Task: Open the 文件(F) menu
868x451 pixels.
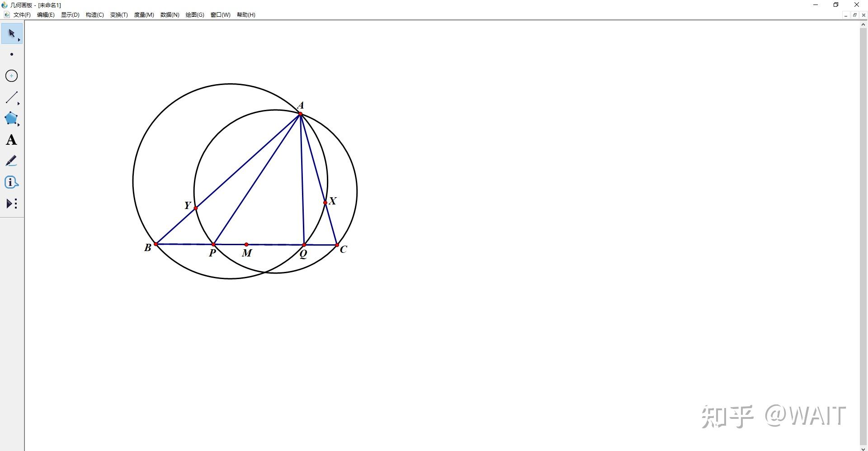Action: click(22, 15)
